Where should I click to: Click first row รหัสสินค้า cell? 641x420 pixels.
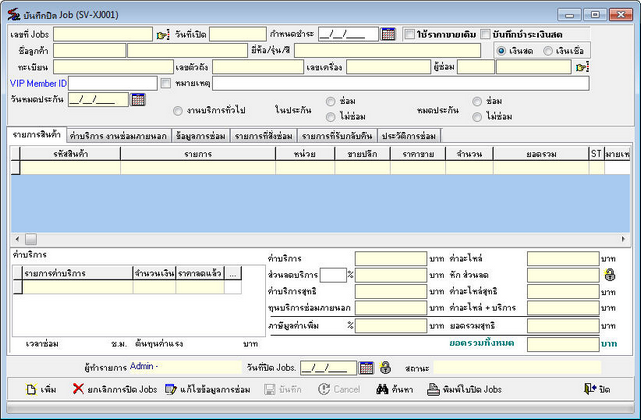[70, 168]
